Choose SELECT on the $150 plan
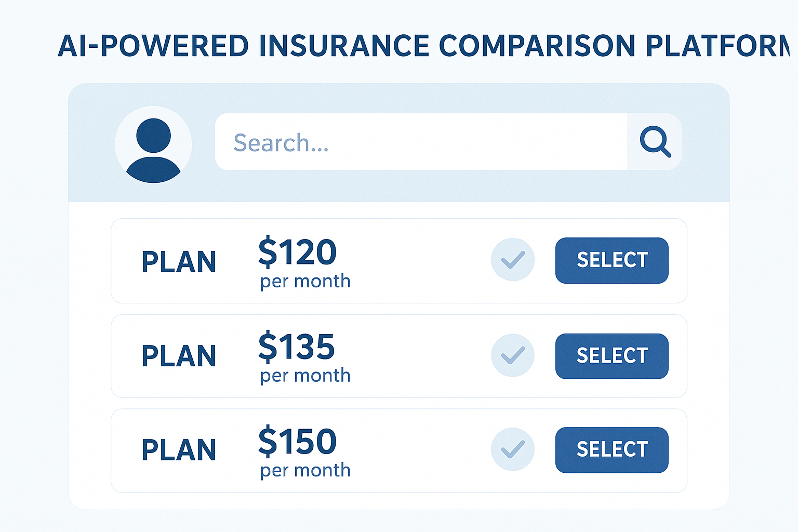The width and height of the screenshot is (798, 532). (611, 450)
